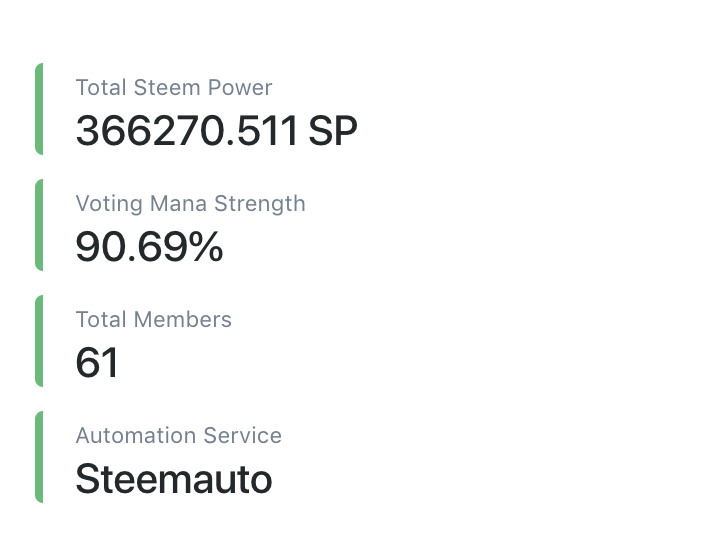Select the 90.69 mana strength number
Viewport: 715px width, 558px height.
click(x=131, y=247)
